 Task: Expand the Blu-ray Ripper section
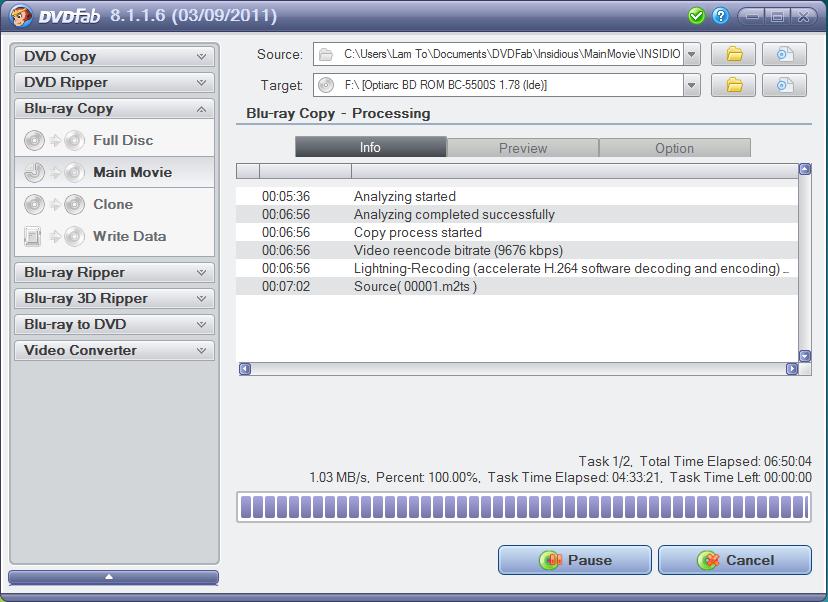coord(115,272)
